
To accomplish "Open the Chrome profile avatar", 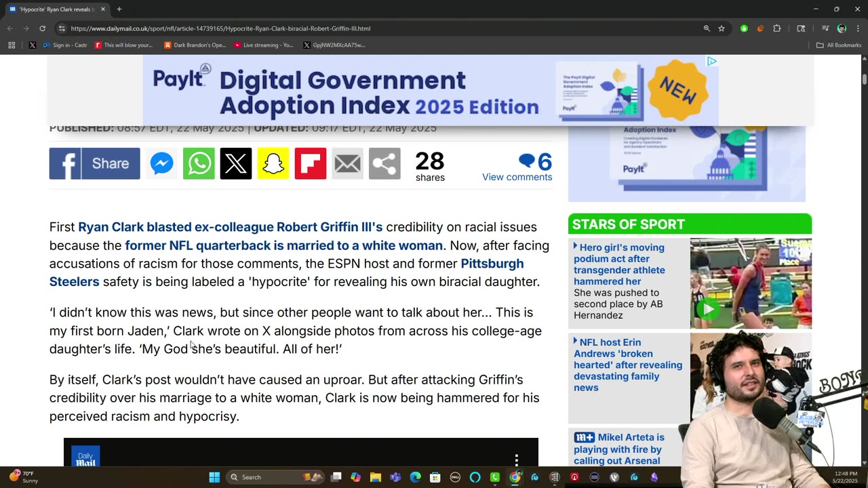I will point(842,28).
